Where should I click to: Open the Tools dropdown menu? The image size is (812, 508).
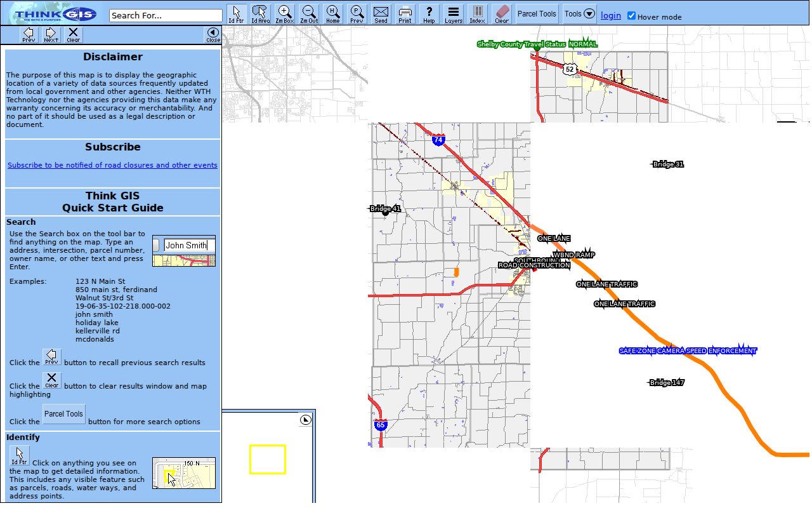pos(580,13)
